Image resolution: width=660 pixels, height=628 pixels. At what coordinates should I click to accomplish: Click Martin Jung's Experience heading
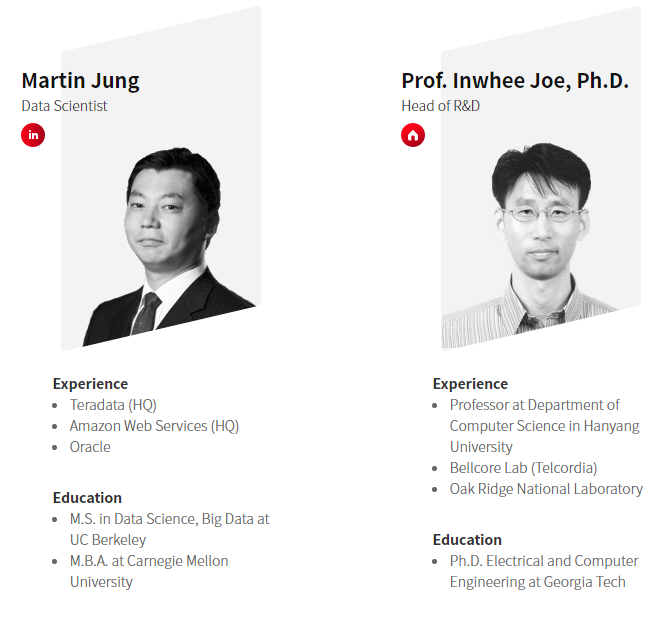point(90,384)
